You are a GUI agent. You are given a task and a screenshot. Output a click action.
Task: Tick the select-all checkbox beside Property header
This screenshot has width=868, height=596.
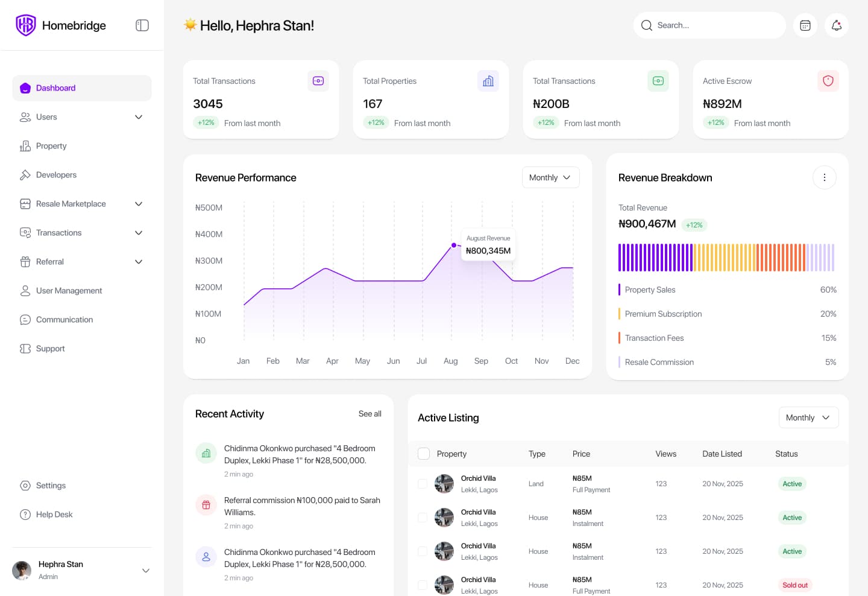424,454
